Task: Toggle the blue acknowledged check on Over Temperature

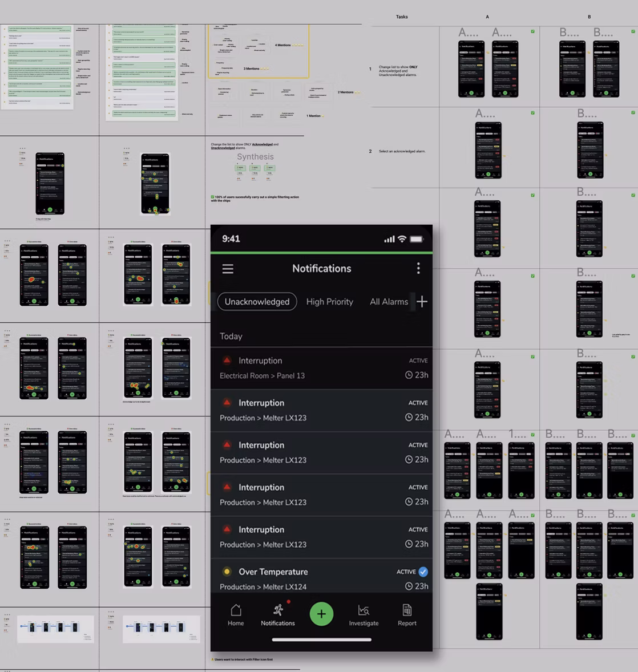Action: 423,571
